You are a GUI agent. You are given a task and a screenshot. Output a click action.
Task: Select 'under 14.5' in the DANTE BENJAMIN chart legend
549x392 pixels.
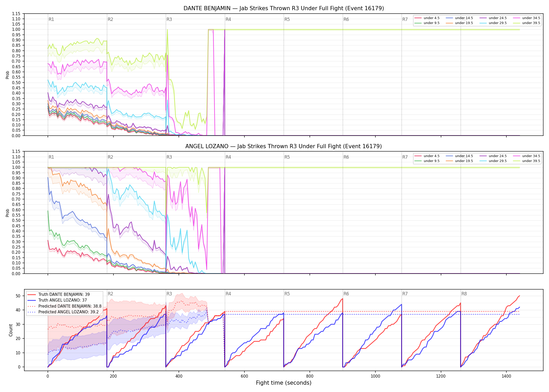pos(459,18)
